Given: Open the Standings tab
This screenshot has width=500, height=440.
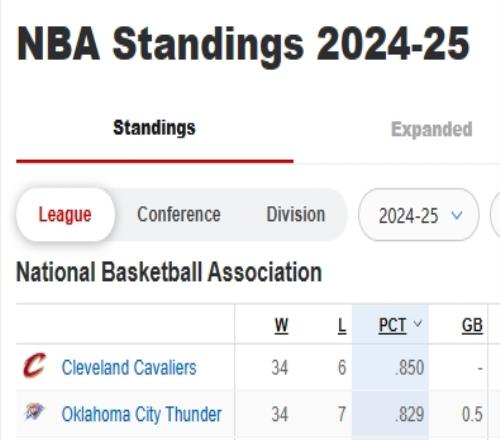Looking at the screenshot, I should (x=154, y=128).
